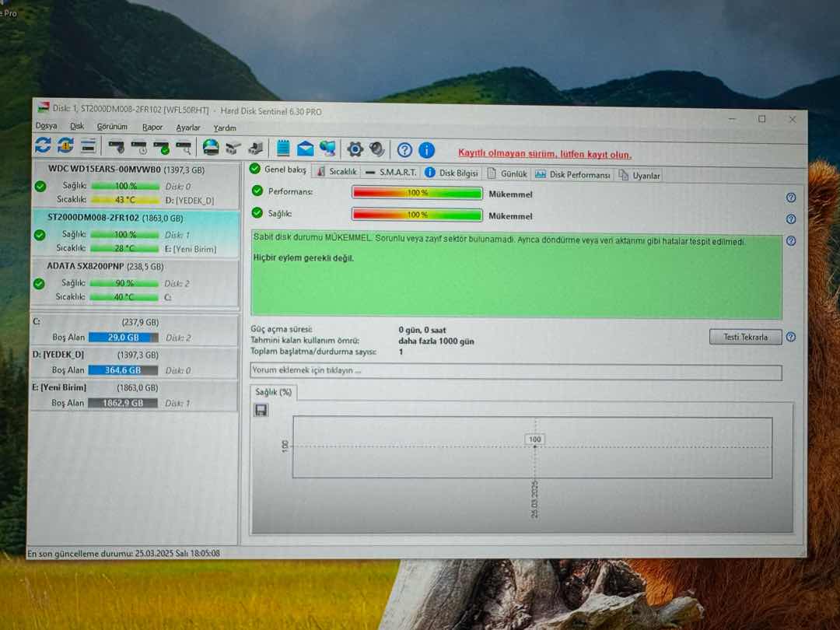Click the '0 gün, 0 saat' power-on value
The height and width of the screenshot is (630, 840).
click(422, 330)
